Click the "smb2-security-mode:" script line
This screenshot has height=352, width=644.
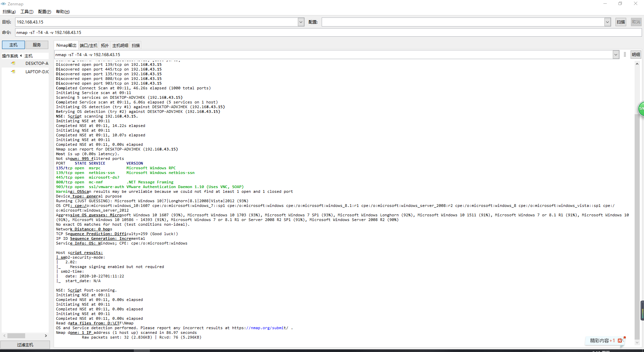click(80, 257)
